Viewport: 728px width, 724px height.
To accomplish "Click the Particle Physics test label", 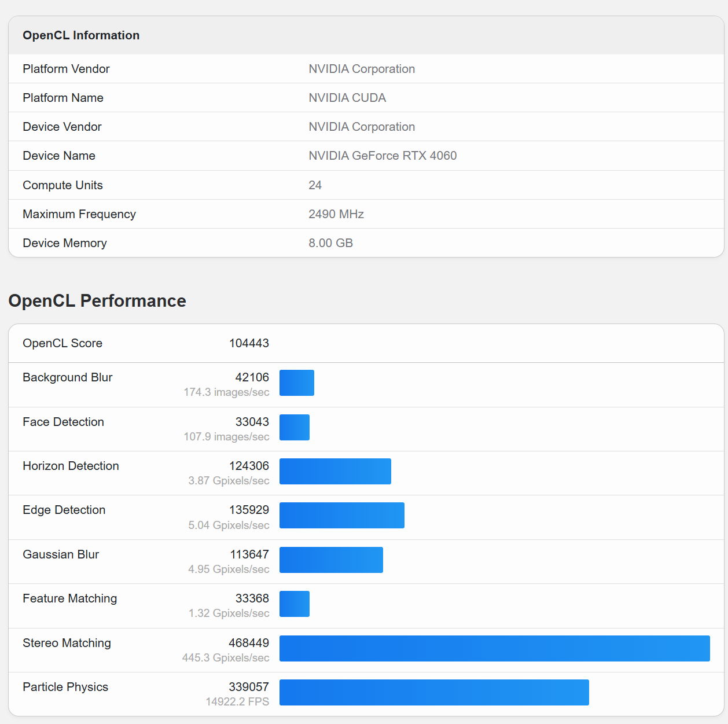I will coord(65,687).
